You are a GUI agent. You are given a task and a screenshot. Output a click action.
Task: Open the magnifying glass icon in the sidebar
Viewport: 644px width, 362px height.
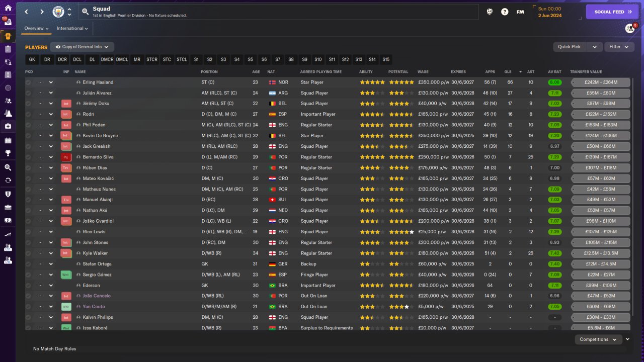8,167
